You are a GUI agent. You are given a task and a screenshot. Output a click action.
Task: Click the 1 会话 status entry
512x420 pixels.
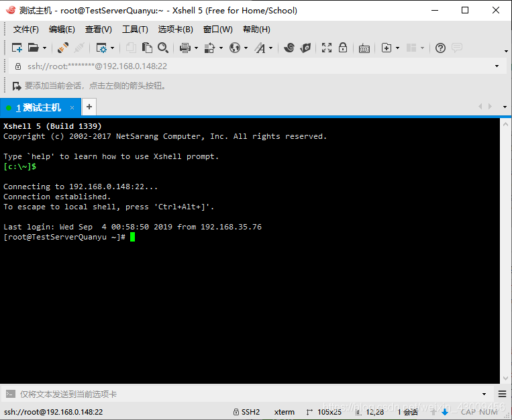tap(407, 412)
